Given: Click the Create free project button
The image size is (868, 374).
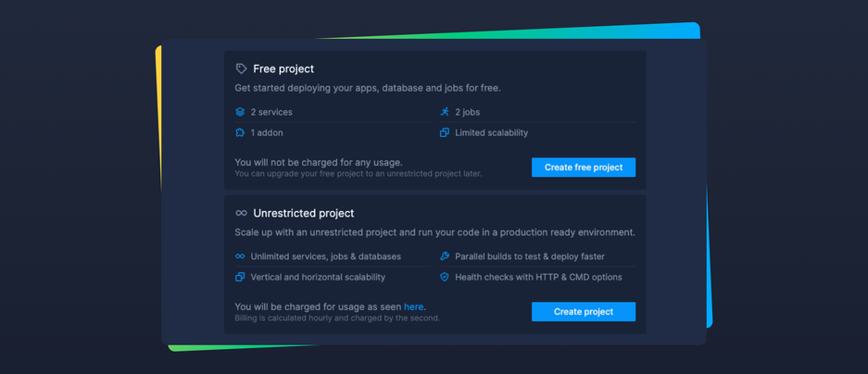Looking at the screenshot, I should (584, 167).
